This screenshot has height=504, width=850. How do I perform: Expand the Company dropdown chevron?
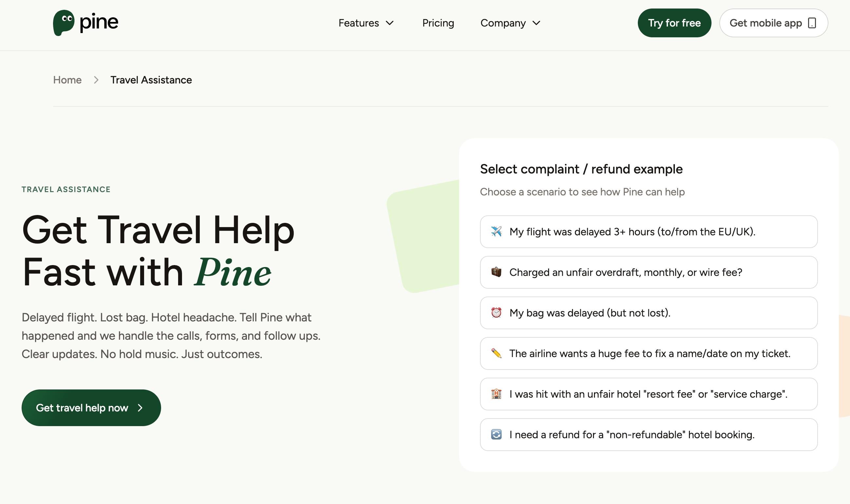536,23
